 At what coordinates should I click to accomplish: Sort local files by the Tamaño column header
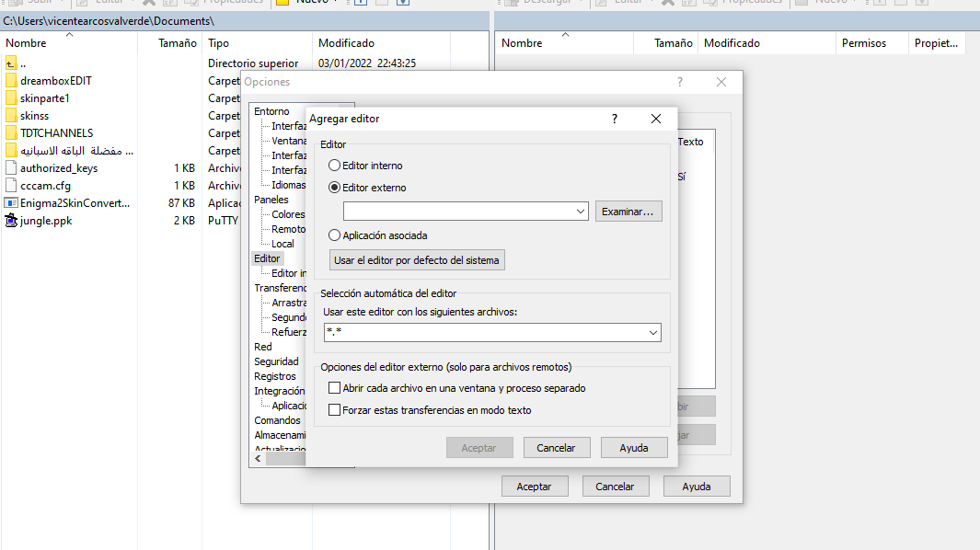[177, 43]
